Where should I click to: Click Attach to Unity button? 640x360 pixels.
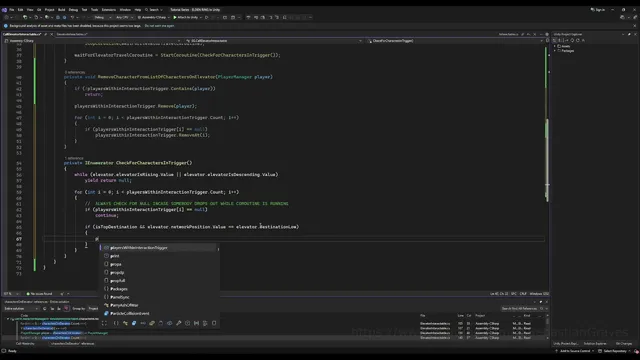tap(186, 18)
